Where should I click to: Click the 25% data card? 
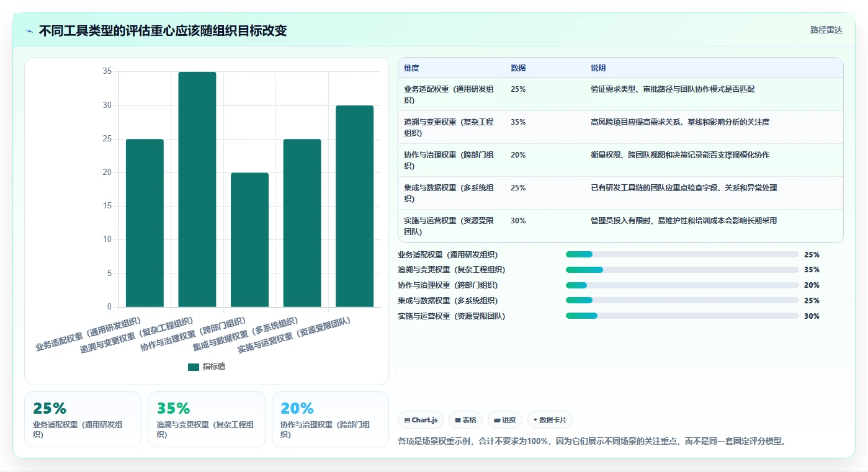pos(83,419)
